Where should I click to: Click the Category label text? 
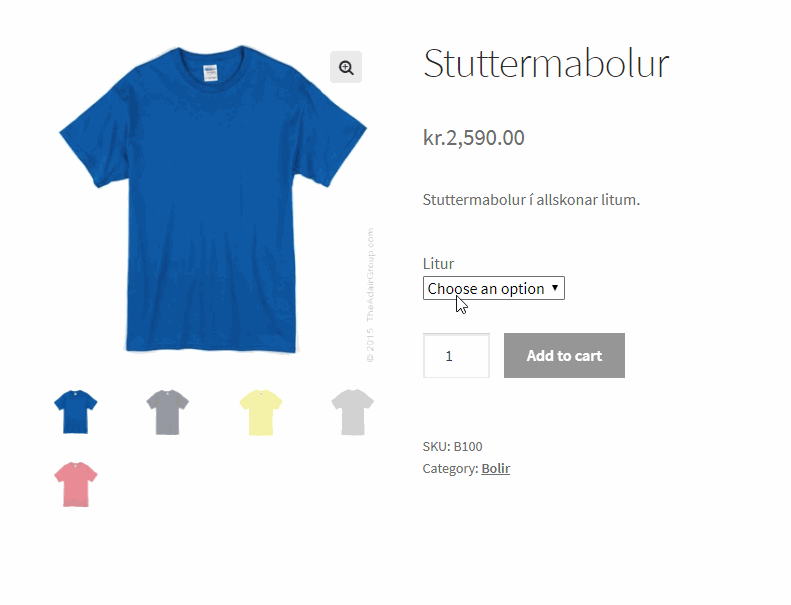coord(450,469)
